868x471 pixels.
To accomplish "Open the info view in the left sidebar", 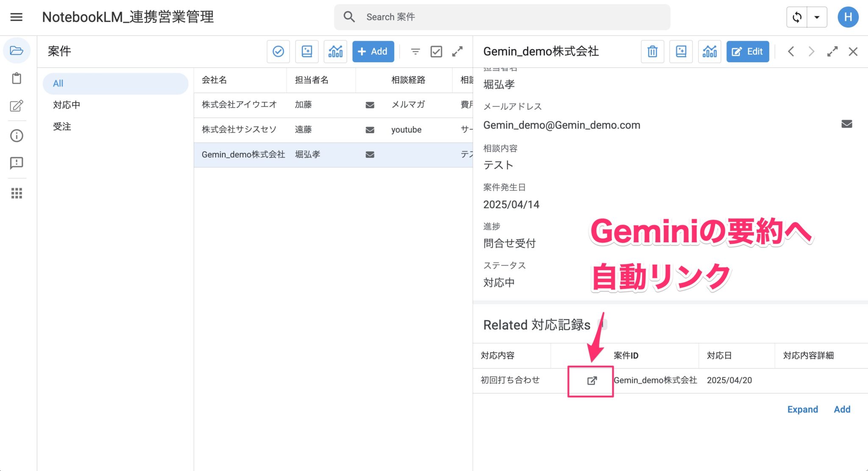I will tap(17, 136).
